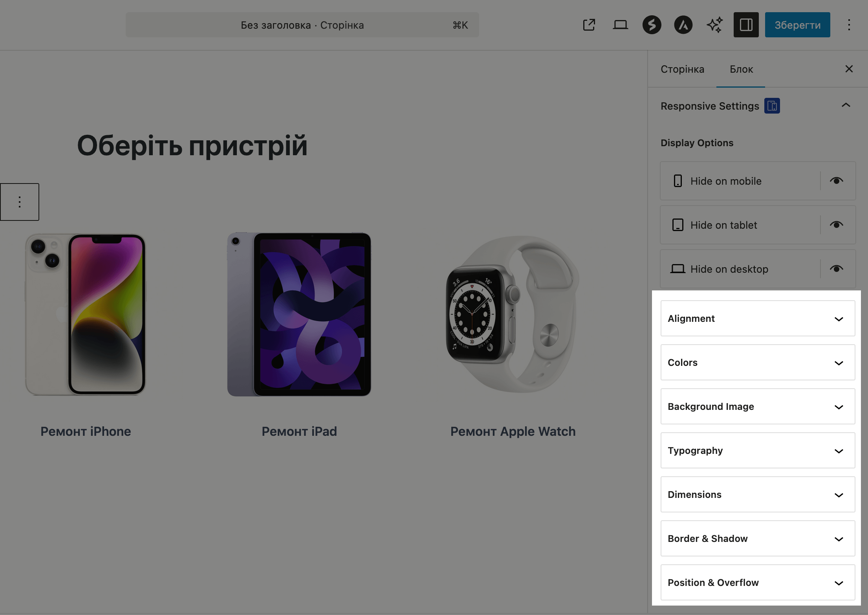
Task: Open the block's three-dot options menu
Action: tap(20, 202)
